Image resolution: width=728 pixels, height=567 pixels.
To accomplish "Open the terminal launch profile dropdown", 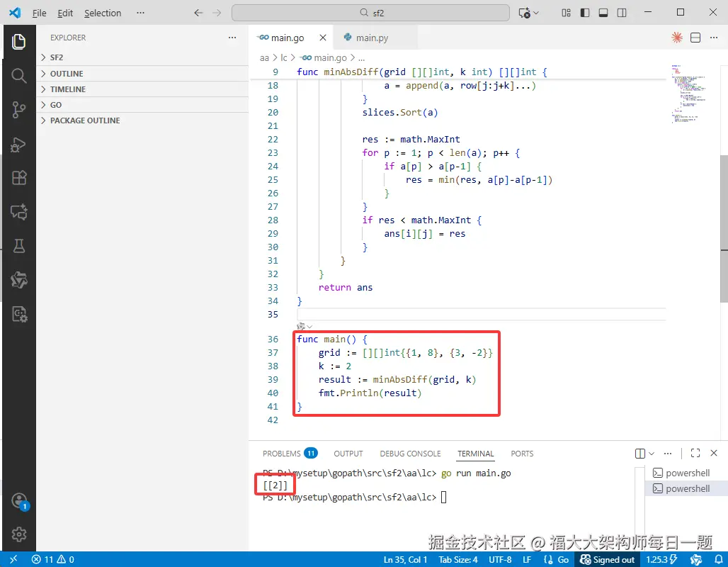I will pyautogui.click(x=652, y=453).
